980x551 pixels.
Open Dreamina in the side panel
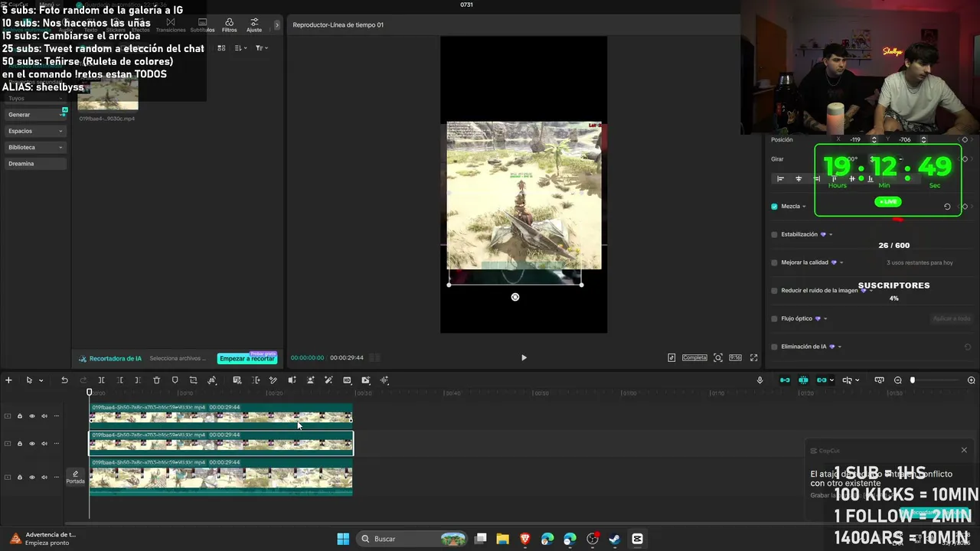click(35, 164)
